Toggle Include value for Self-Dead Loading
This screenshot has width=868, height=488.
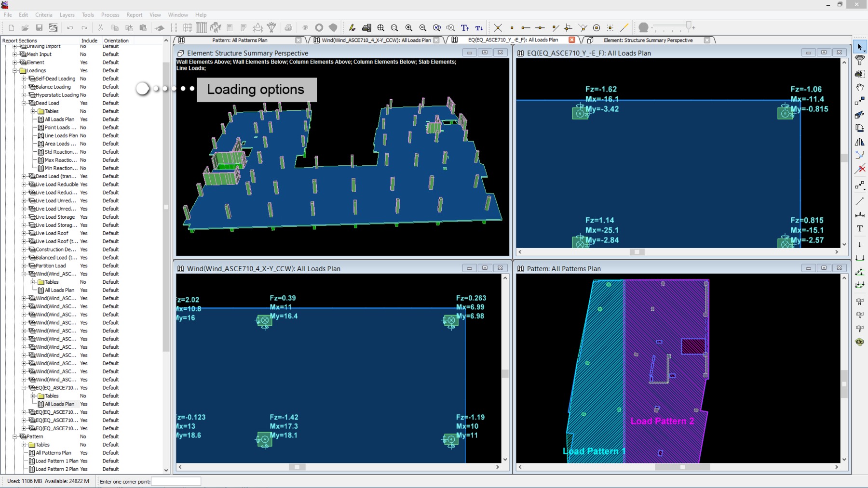[x=83, y=79]
